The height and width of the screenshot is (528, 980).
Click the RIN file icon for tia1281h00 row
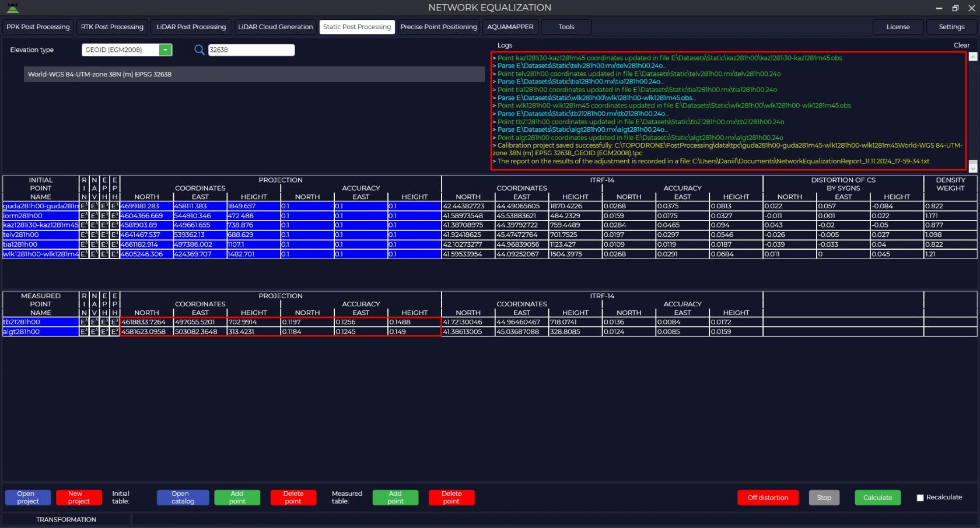[x=84, y=244]
